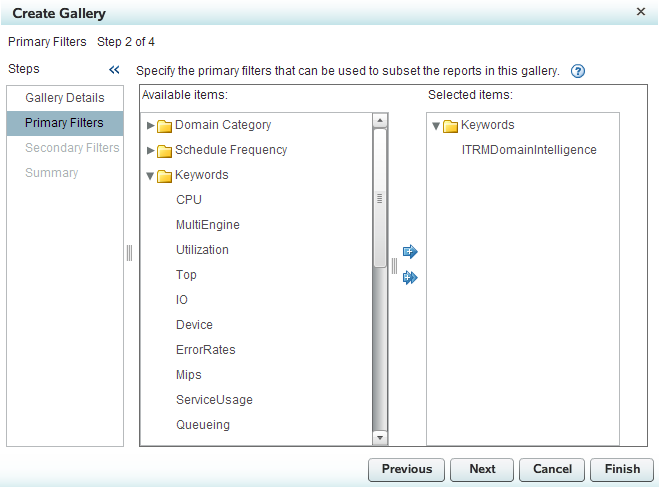Collapse the Keywords node in Available items
Screen dimensions: 659x487
coord(150,176)
